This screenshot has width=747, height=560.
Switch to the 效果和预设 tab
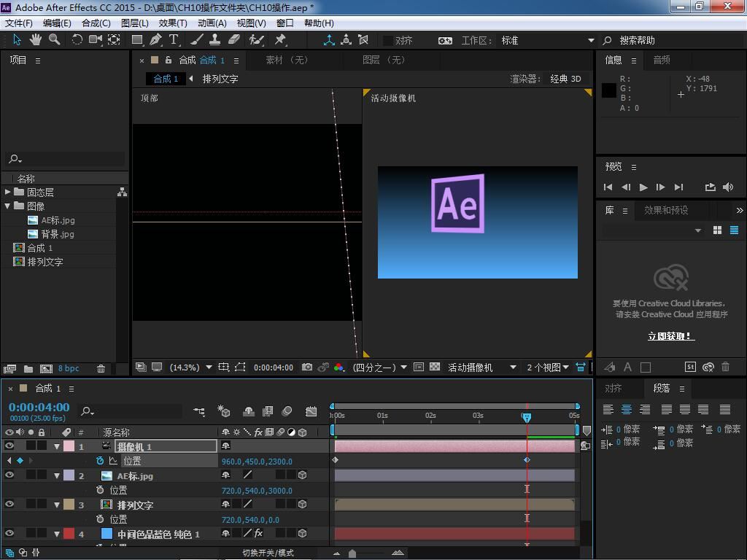pos(666,210)
